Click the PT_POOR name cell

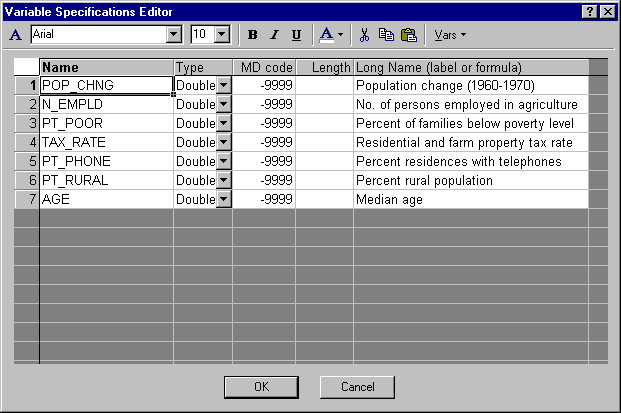pyautogui.click(x=106, y=123)
